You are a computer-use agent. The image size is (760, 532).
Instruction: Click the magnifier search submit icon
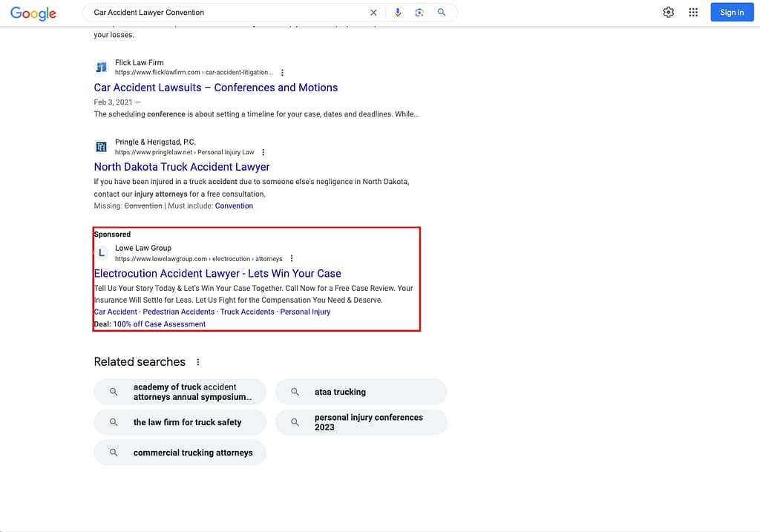(441, 12)
